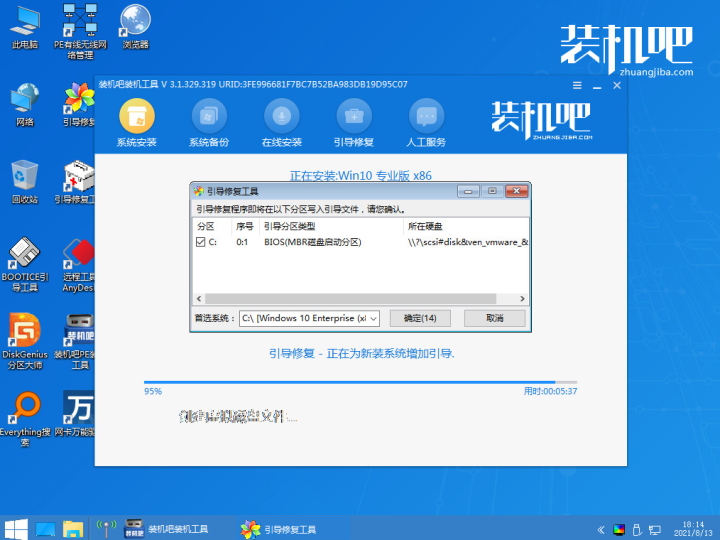The width and height of the screenshot is (720, 540).
Task: Launch DiskGenius分区大师 desktop shortcut
Action: point(25,342)
